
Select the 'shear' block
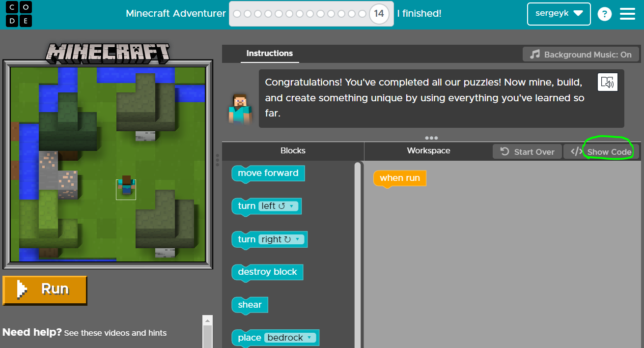click(250, 305)
